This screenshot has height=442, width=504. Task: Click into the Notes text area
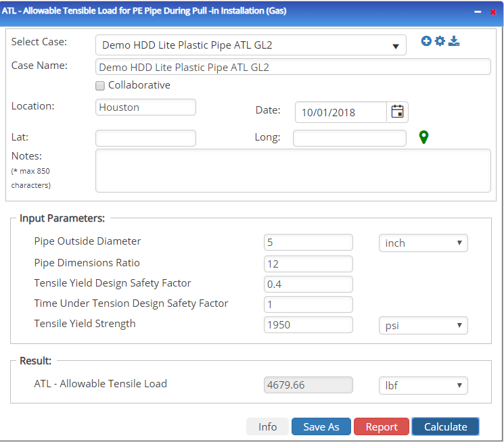pyautogui.click(x=292, y=170)
